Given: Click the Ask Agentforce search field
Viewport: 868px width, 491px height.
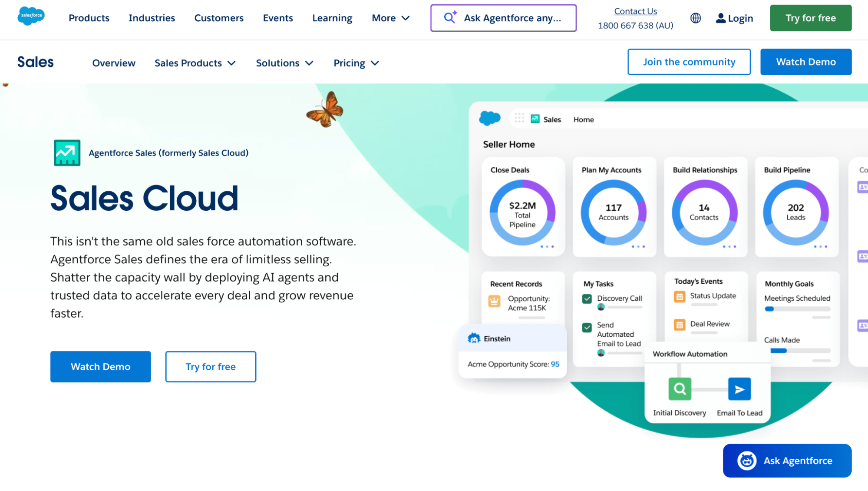Looking at the screenshot, I should point(503,18).
